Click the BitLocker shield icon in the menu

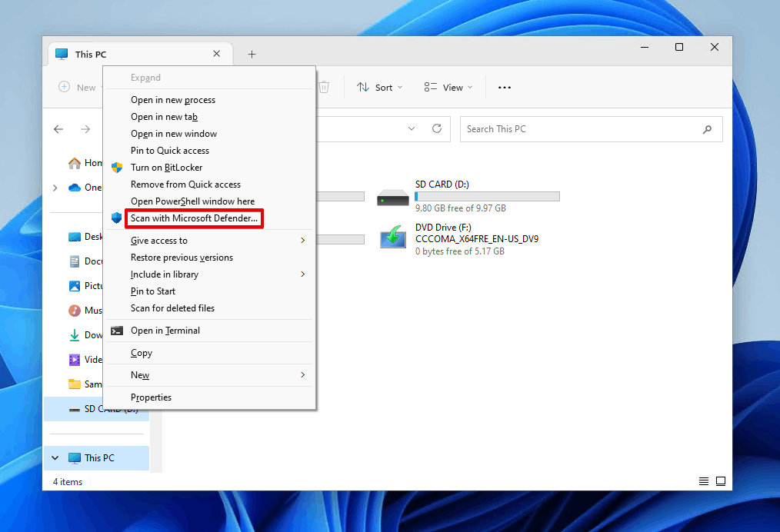(117, 168)
